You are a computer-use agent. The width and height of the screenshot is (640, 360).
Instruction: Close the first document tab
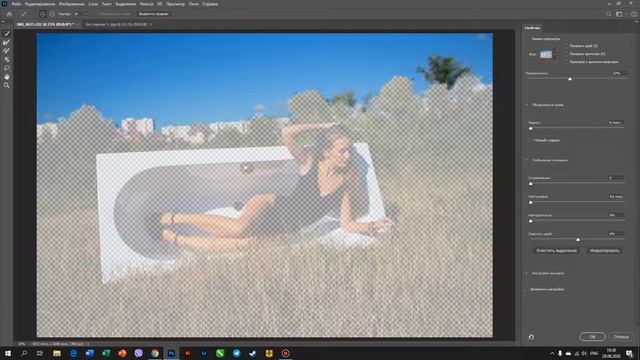tap(78, 24)
